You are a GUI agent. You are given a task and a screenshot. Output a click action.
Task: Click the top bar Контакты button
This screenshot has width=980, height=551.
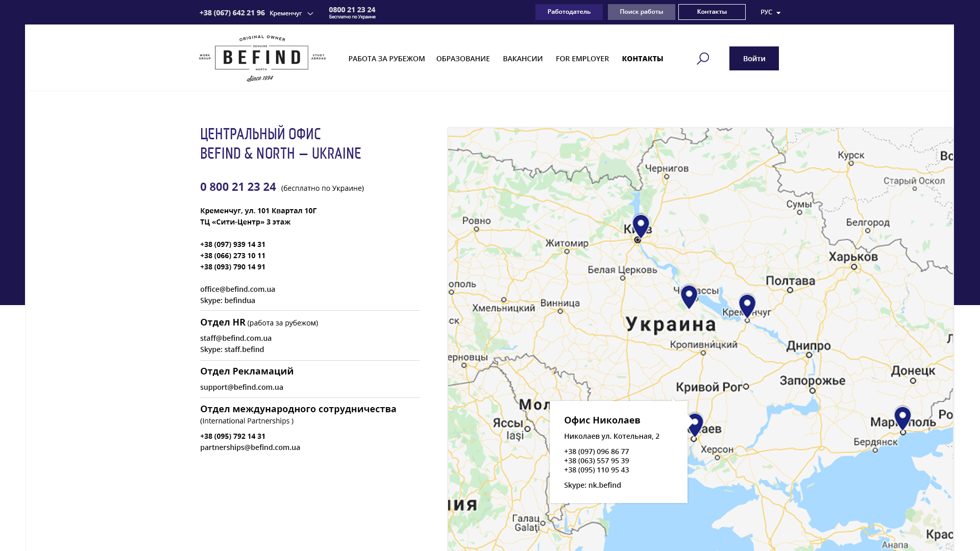pyautogui.click(x=712, y=12)
